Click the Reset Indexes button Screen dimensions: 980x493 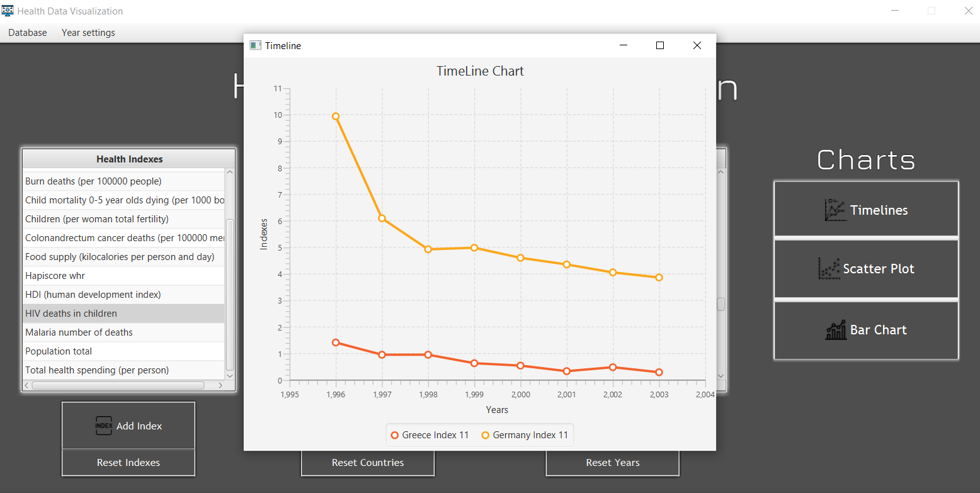[x=128, y=462]
